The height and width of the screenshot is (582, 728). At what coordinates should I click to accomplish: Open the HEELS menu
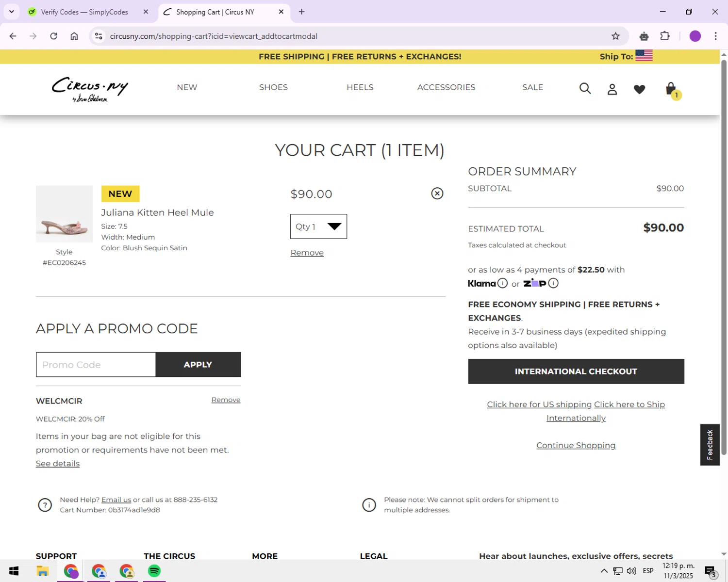pyautogui.click(x=360, y=87)
